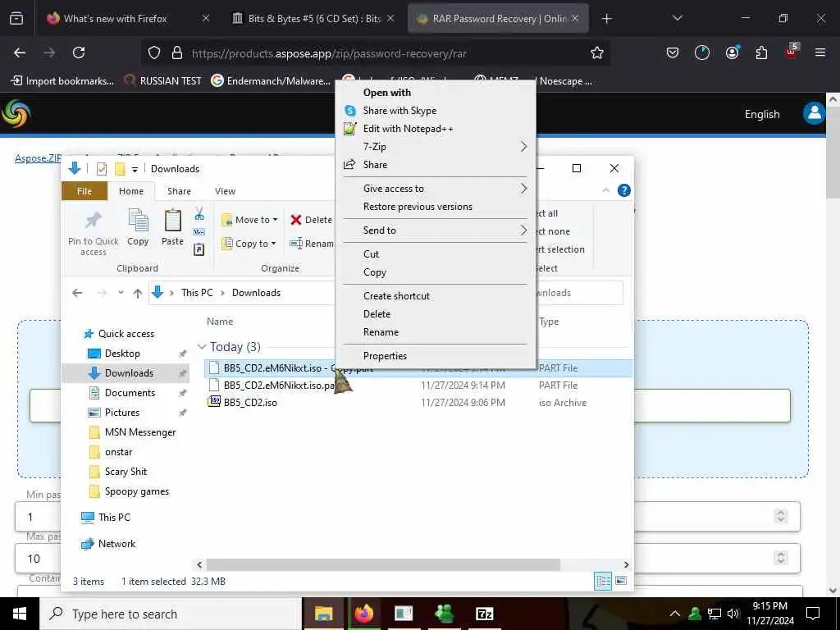Click the Cut scissors icon in ribbon
The width and height of the screenshot is (840, 630).
coord(199,214)
